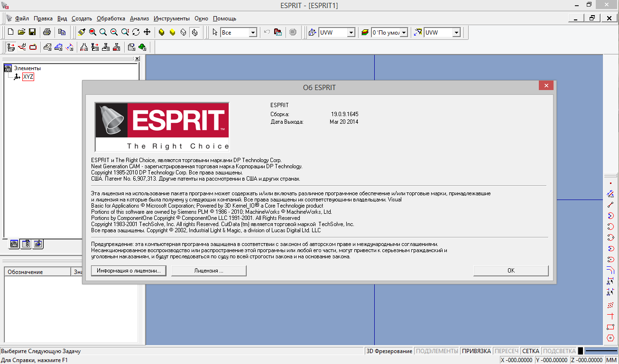Viewport: 619px width, 364px height.
Task: Click the green machine setup icon
Action: (142, 47)
